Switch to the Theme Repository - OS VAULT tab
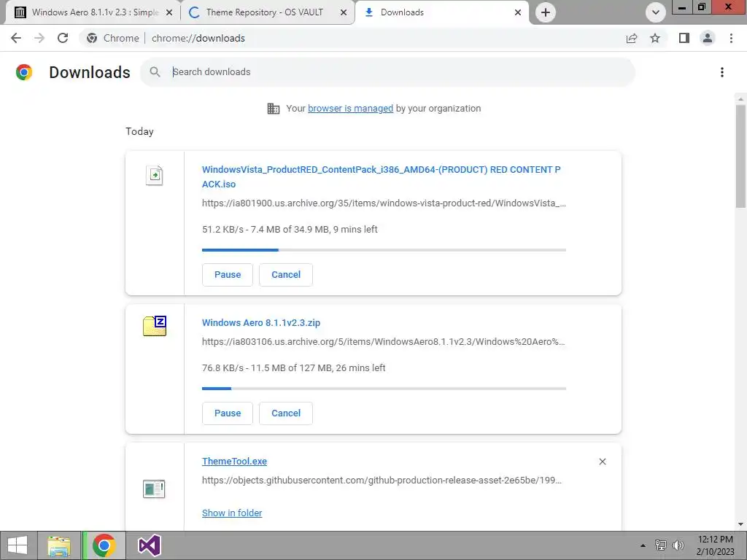Image resolution: width=747 pixels, height=560 pixels. pyautogui.click(x=267, y=12)
